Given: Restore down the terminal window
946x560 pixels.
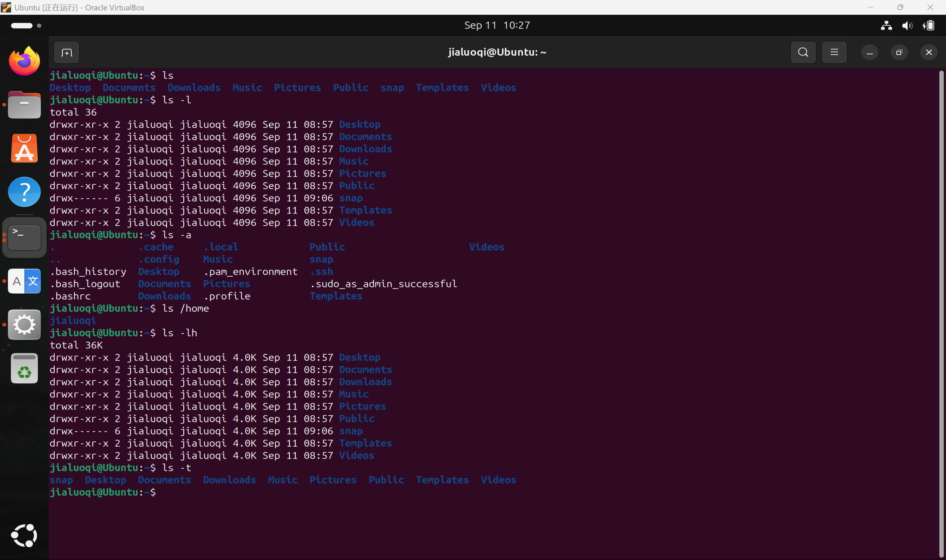Looking at the screenshot, I should tap(899, 52).
